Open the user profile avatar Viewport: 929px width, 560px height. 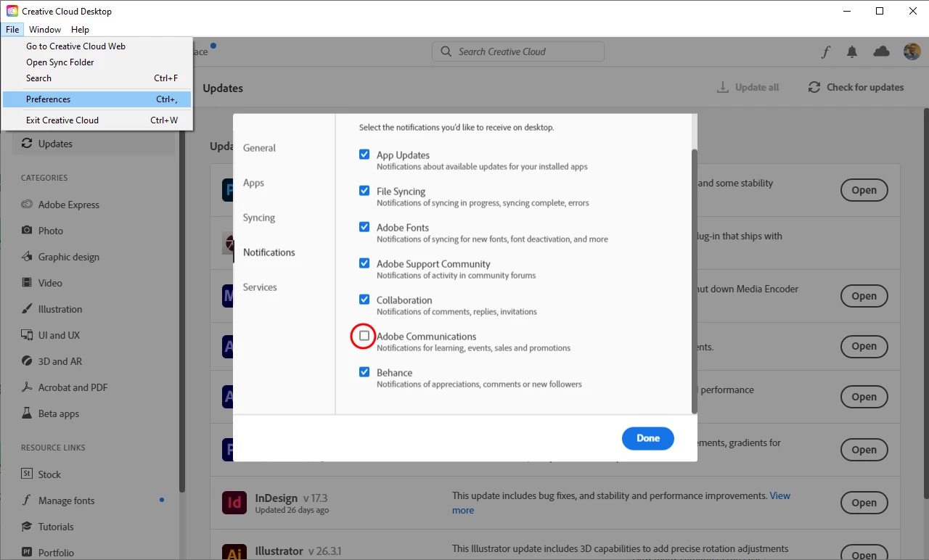tap(912, 52)
